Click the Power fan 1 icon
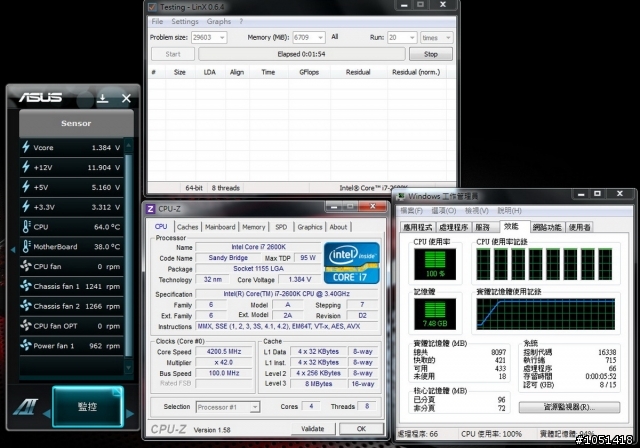 tap(26, 345)
